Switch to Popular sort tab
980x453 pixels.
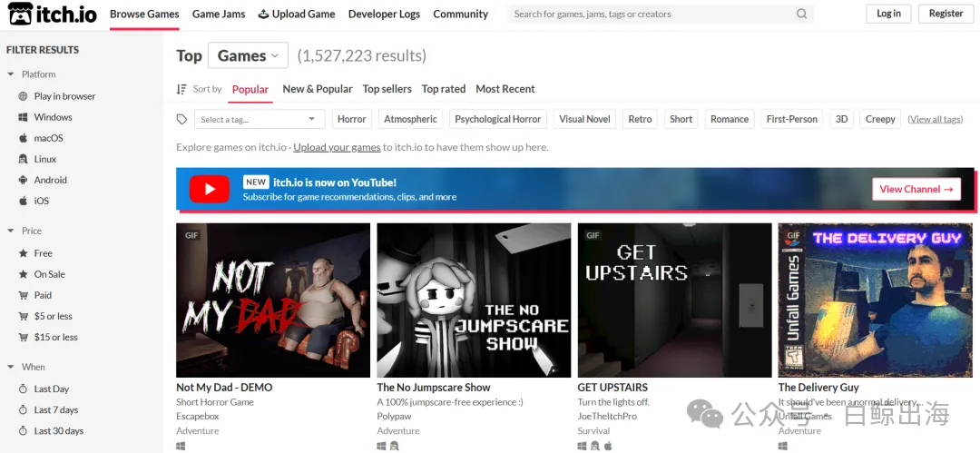coord(250,90)
